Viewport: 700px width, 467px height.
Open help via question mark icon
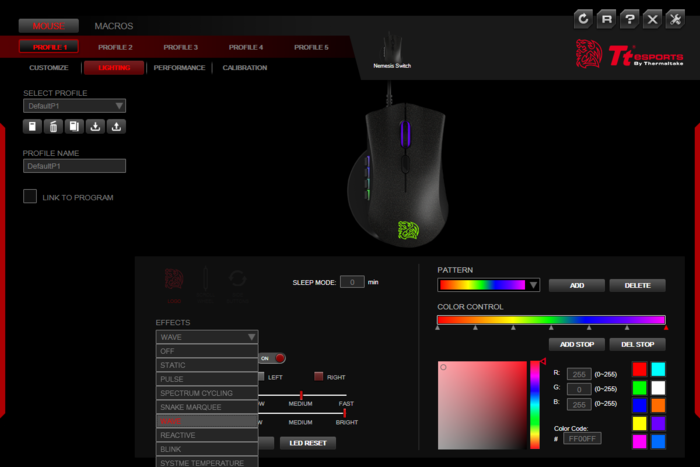[629, 19]
